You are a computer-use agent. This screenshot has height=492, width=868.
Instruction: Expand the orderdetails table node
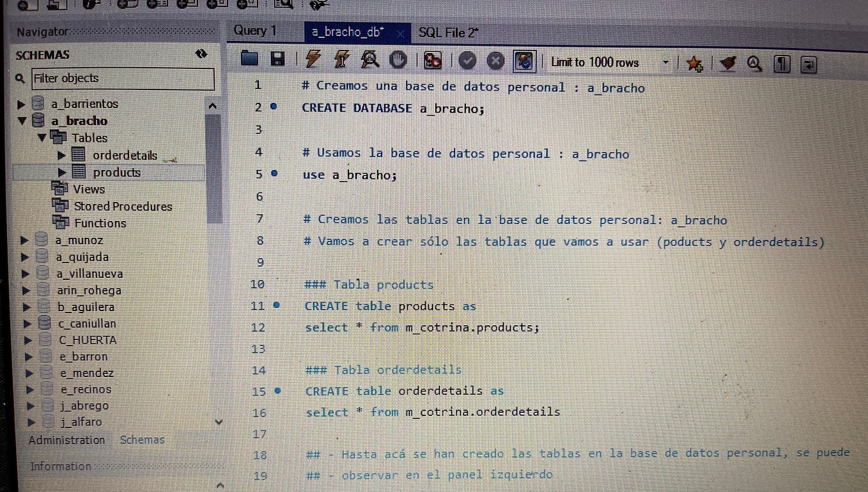(x=61, y=155)
